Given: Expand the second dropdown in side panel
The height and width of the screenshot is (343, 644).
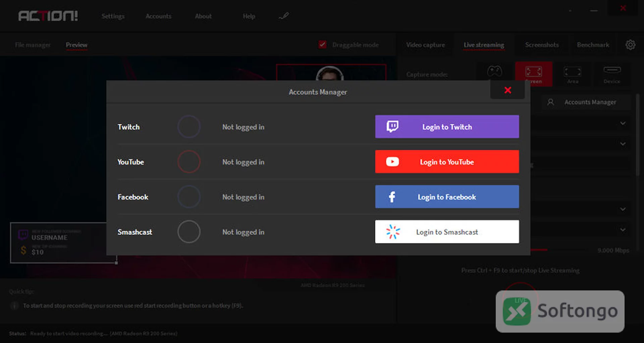Looking at the screenshot, I should 623,144.
